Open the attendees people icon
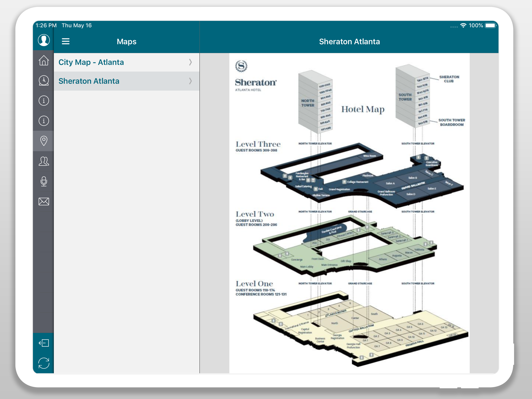532x399 pixels. 44,161
